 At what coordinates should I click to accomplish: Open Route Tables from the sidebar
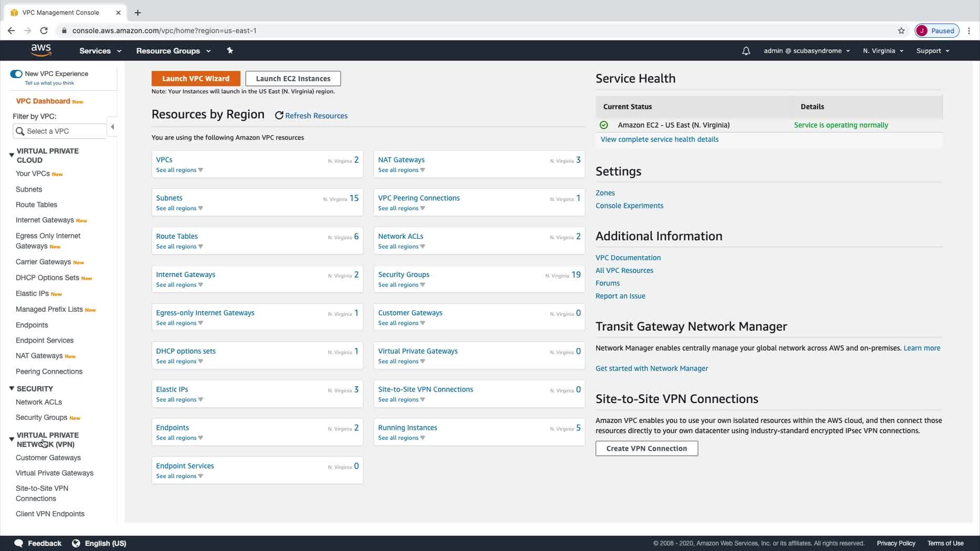click(x=36, y=205)
